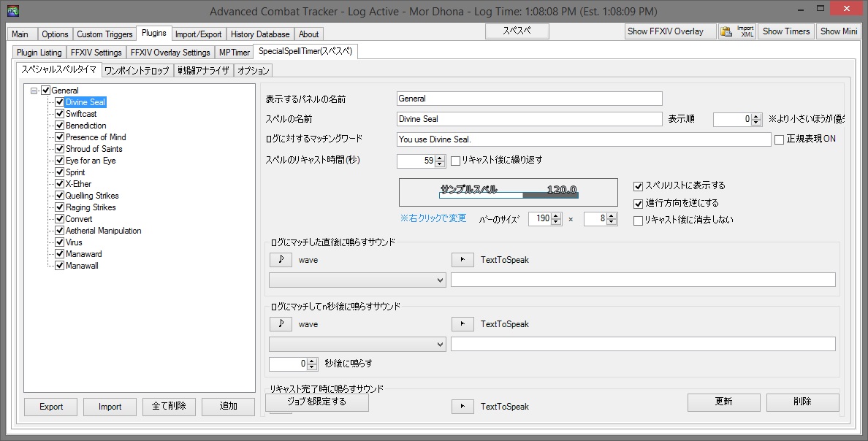This screenshot has width=868, height=441.
Task: Toggle the General group checkbox
Action: [x=46, y=91]
